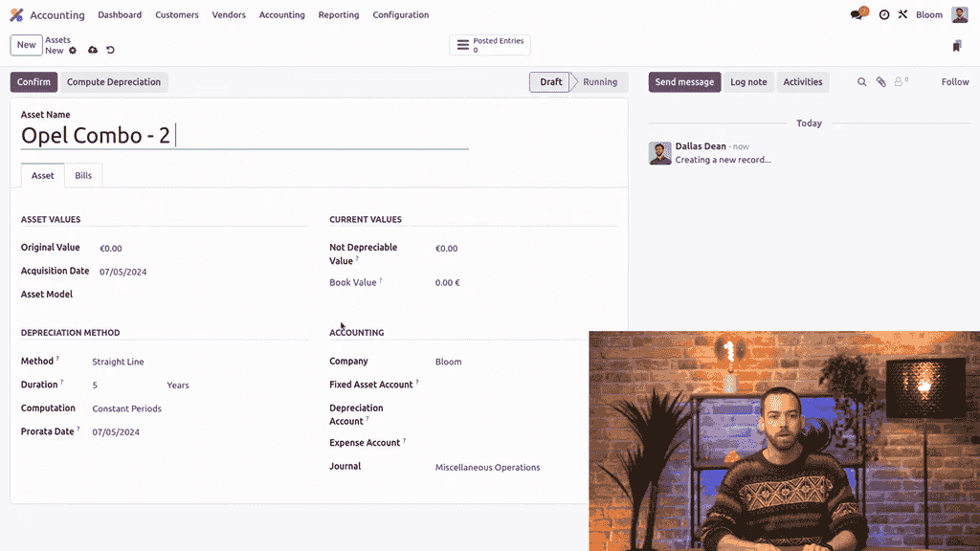Screen dimensions: 980x551
Task: Click the Asset Name input field
Action: pyautogui.click(x=244, y=136)
